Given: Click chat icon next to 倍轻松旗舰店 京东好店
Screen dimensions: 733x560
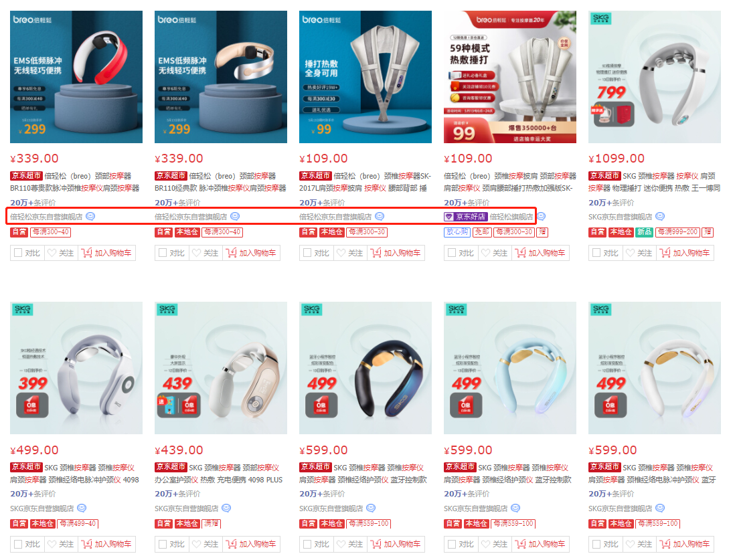Looking at the screenshot, I should click(x=542, y=216).
